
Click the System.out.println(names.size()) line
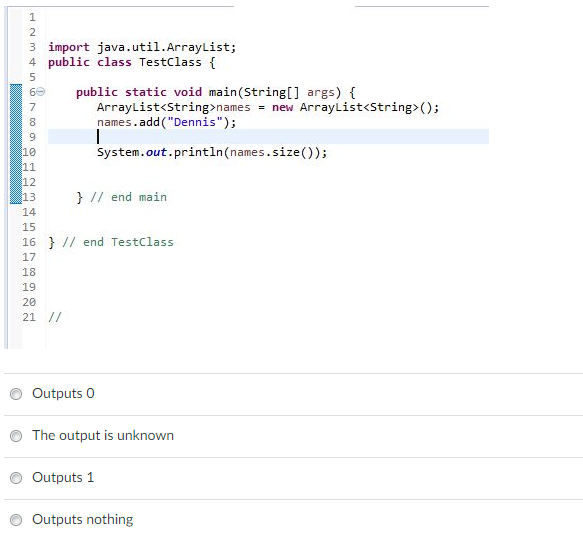coord(212,152)
